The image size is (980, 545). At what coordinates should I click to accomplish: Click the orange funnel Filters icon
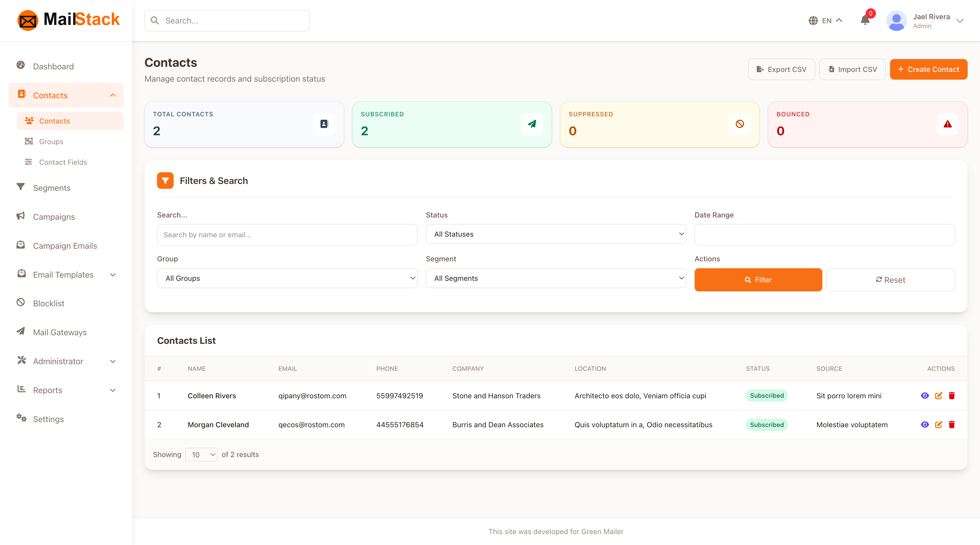(165, 181)
